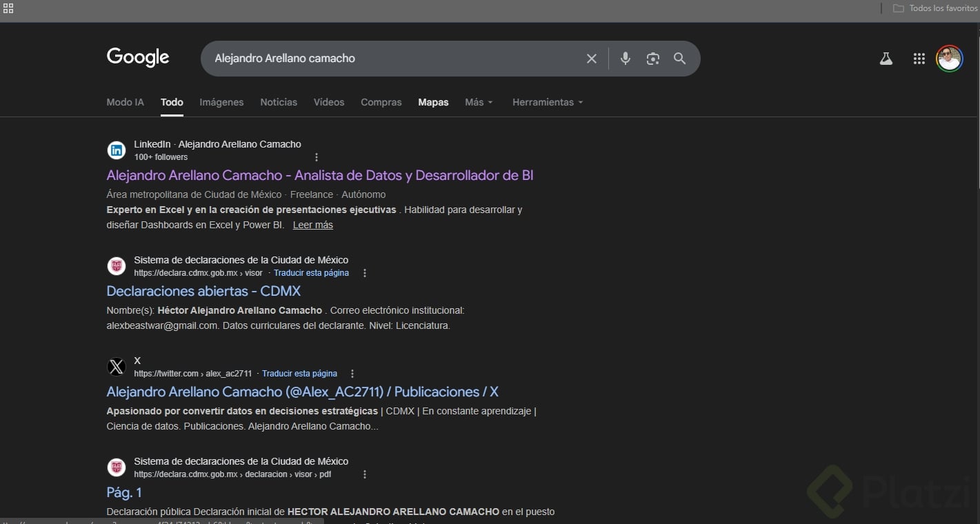Open more options for the Pág. 1 result
The width and height of the screenshot is (980, 524).
(365, 474)
